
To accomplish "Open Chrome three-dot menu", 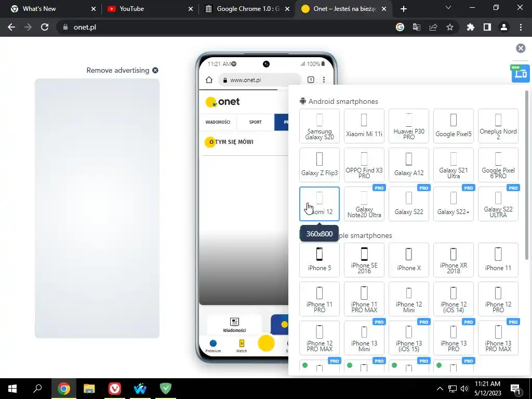I will coord(521,27).
